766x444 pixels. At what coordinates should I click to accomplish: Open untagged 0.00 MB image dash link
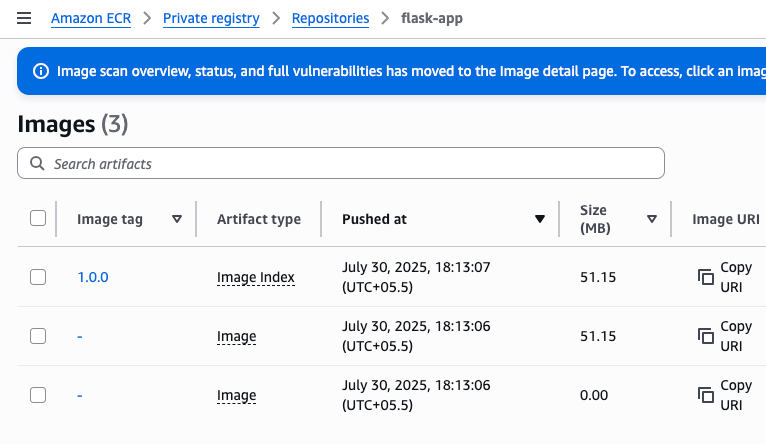click(x=80, y=395)
